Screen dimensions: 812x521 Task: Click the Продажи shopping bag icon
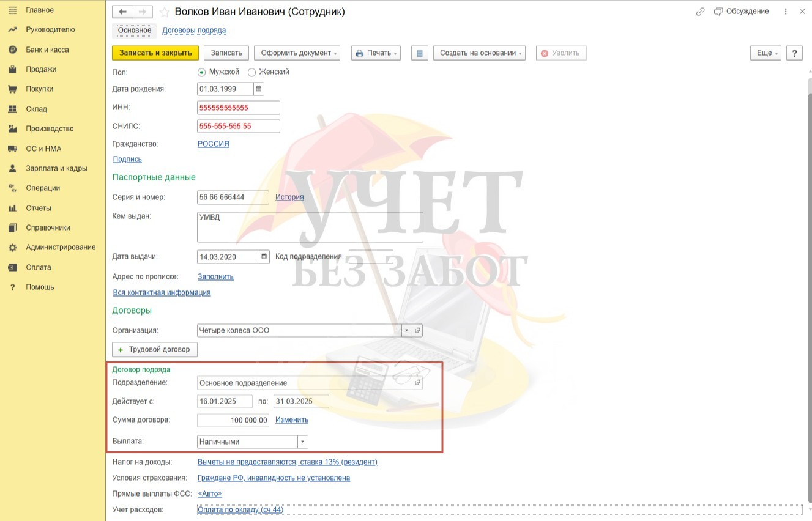pos(12,69)
